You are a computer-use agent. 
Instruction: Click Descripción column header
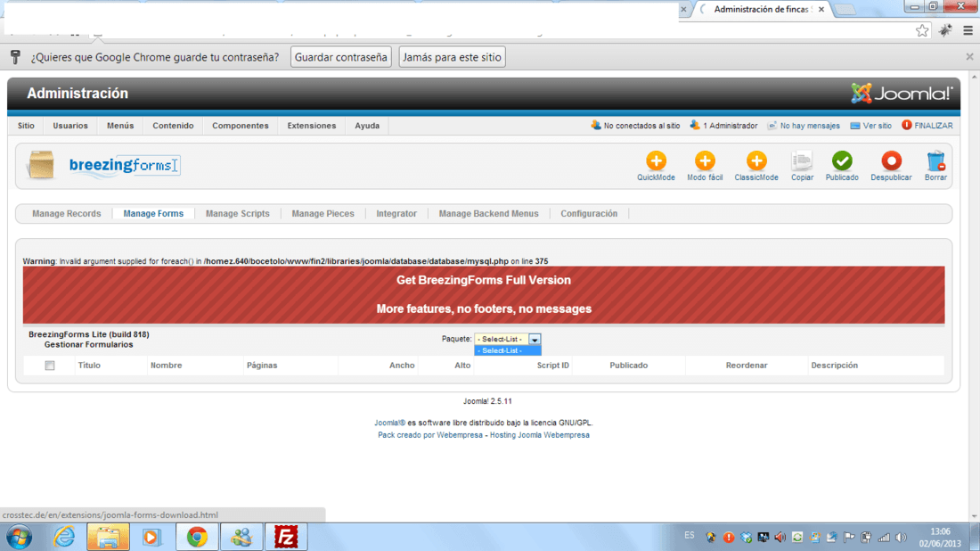(835, 366)
